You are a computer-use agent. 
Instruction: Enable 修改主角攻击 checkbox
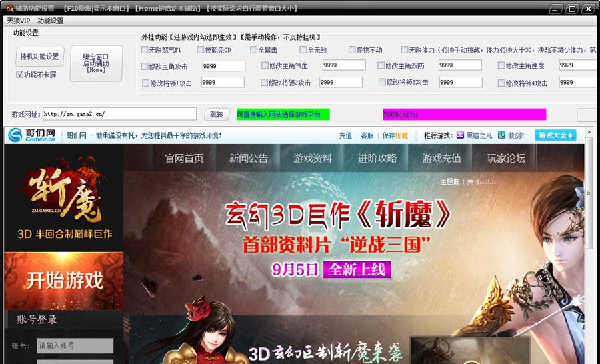145,66
